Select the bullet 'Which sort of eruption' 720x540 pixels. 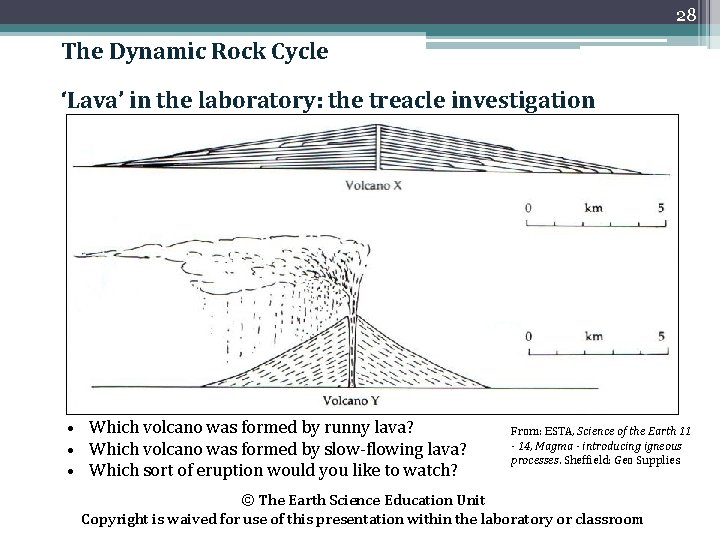pos(273,471)
